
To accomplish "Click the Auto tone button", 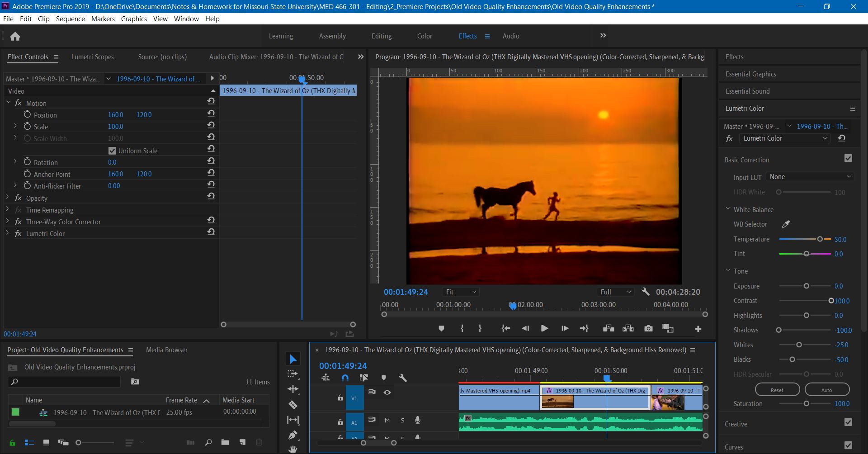I will click(826, 390).
